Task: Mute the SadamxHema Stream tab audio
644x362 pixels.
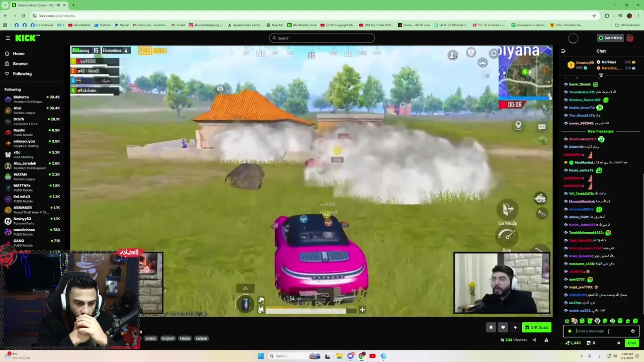Action: [58, 5]
